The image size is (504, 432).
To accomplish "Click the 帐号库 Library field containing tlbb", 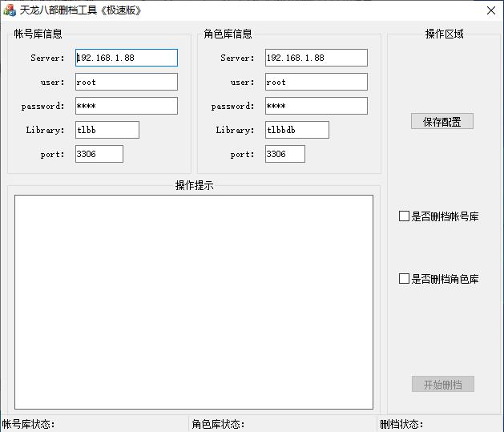I will coord(107,130).
